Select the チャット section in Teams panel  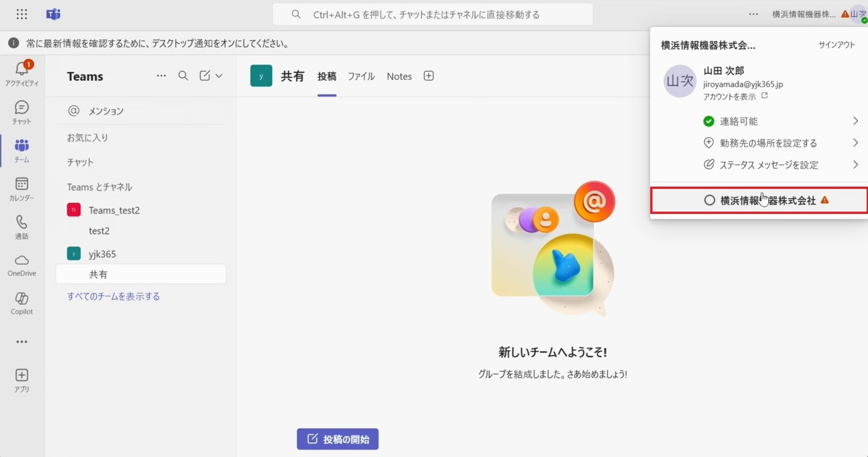(x=80, y=162)
